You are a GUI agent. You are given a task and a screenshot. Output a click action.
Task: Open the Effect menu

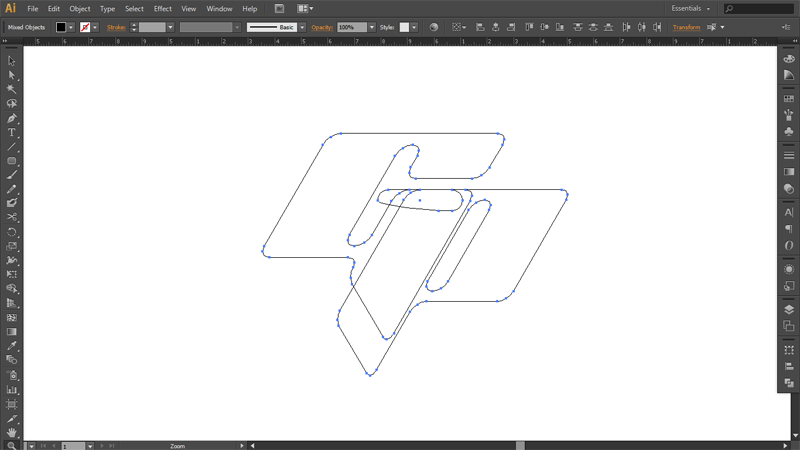click(x=162, y=8)
